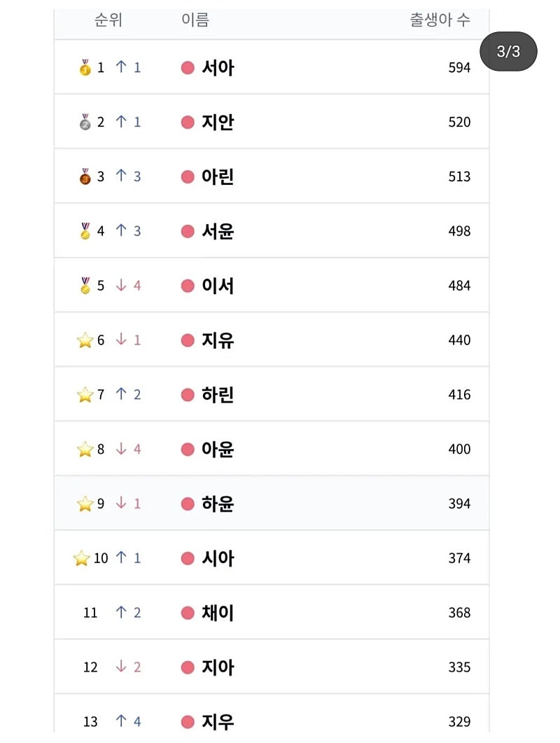This screenshot has height=743, width=560.
Task: Click the star icon beside rank 6
Action: 85,340
